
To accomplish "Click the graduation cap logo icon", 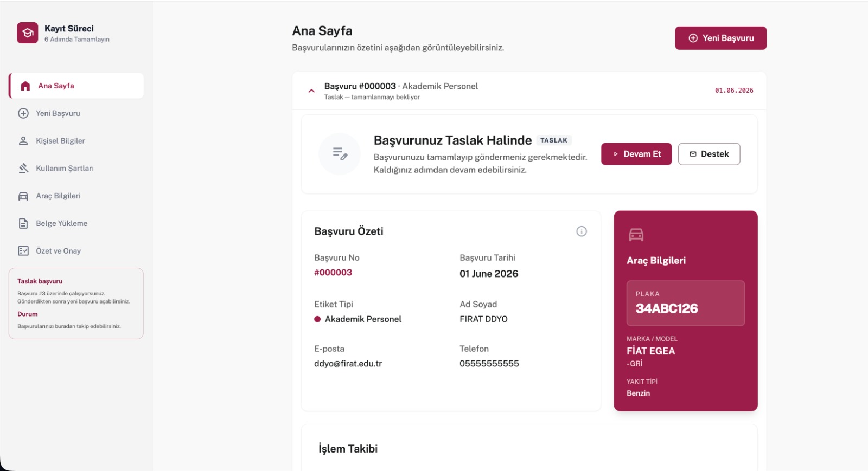I will 28,33.
